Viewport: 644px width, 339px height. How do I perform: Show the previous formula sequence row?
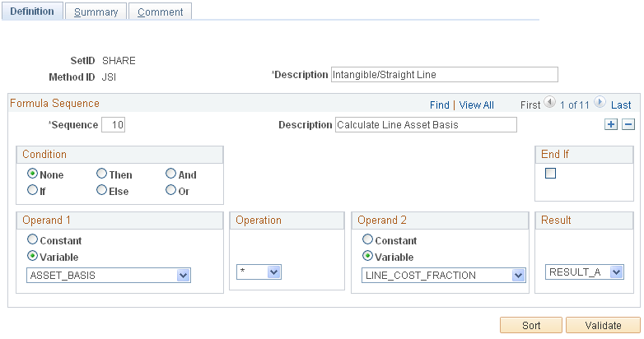[x=550, y=104]
